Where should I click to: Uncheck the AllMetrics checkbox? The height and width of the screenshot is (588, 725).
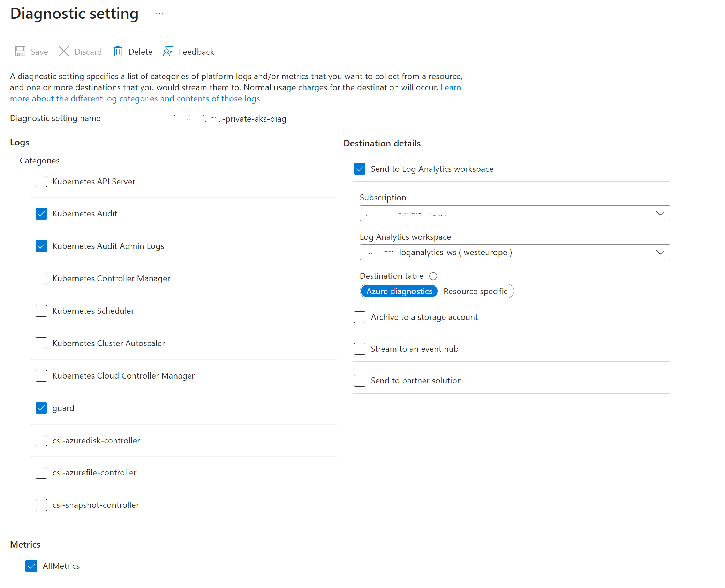[31, 566]
